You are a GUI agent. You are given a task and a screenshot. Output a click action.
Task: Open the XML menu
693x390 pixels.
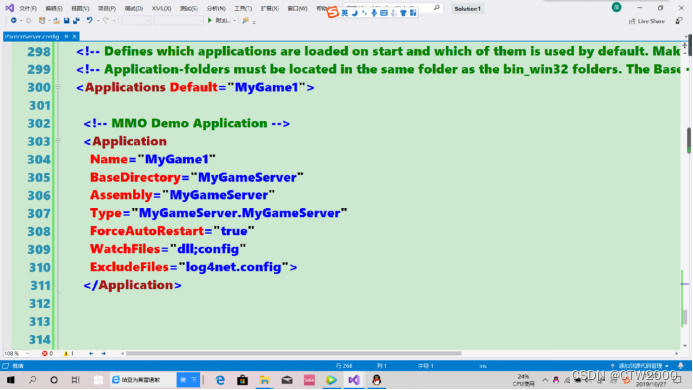pos(161,8)
